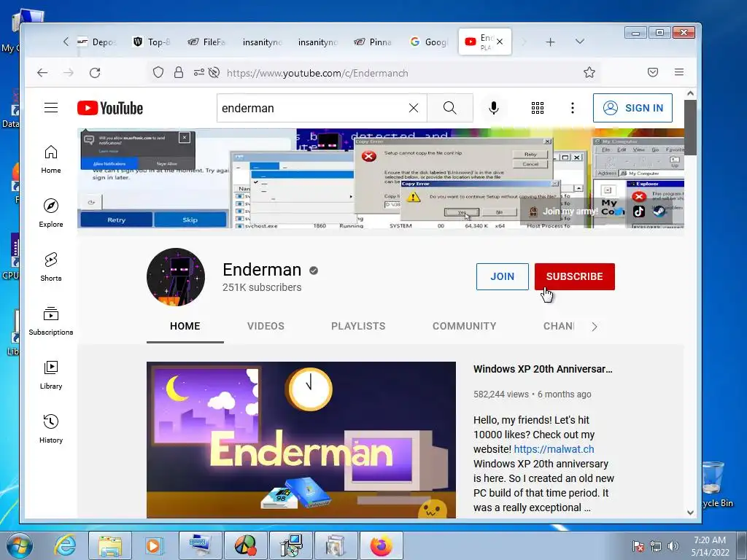Switch to the Google tab

coord(429,42)
